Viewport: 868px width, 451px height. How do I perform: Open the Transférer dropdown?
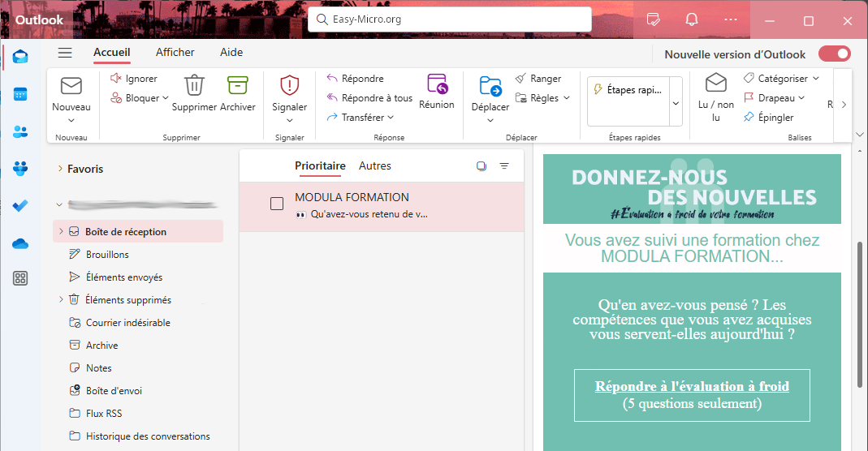click(x=391, y=117)
